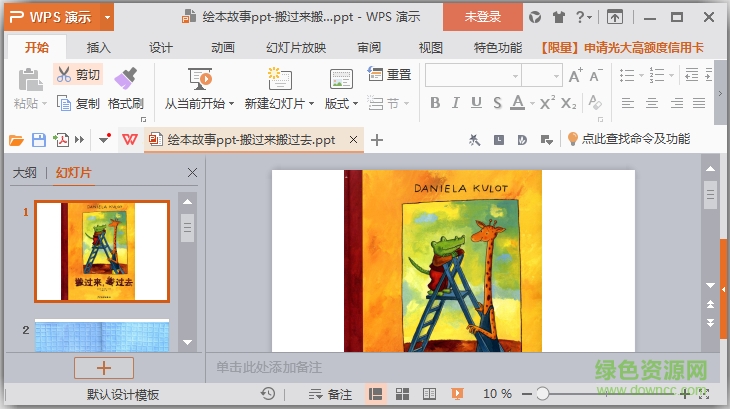The image size is (730, 409).
Task: Switch to normal view in status bar
Action: 375,394
